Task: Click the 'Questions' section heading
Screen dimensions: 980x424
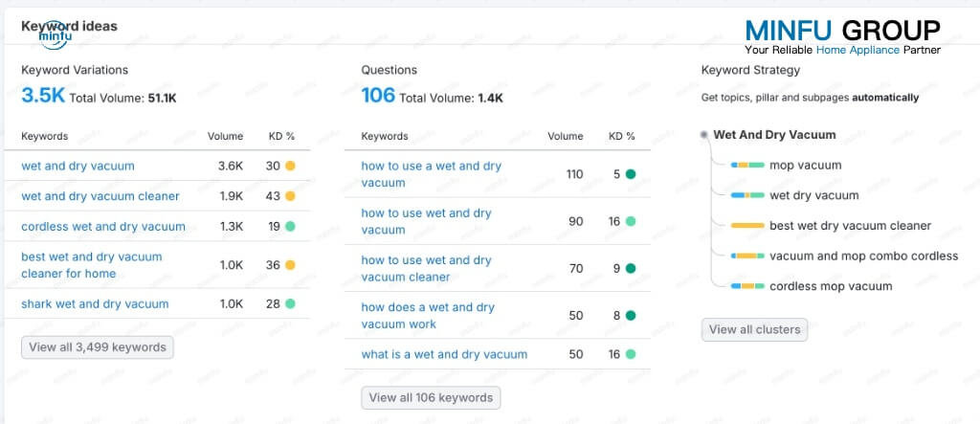Action: click(389, 70)
